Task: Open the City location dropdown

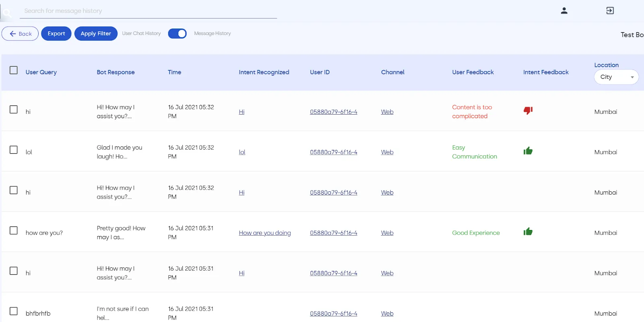Action: point(616,77)
